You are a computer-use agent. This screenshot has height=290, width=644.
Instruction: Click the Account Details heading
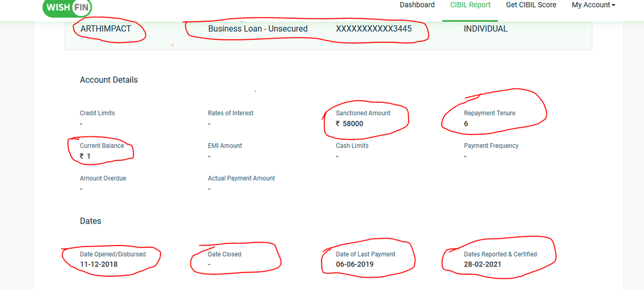(x=109, y=80)
